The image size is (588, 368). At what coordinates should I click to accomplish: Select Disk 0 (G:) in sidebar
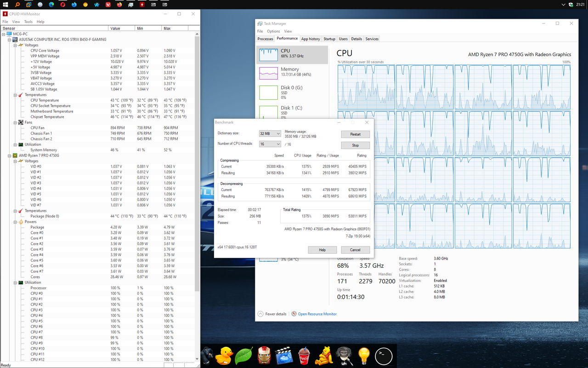(x=292, y=92)
